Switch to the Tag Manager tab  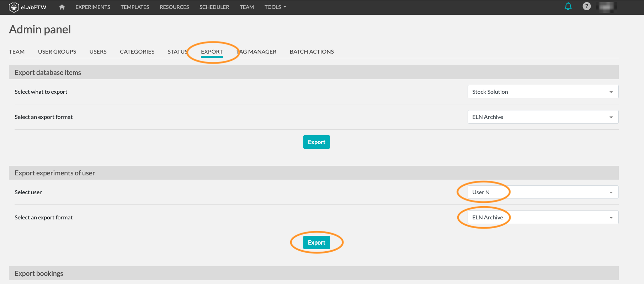256,52
